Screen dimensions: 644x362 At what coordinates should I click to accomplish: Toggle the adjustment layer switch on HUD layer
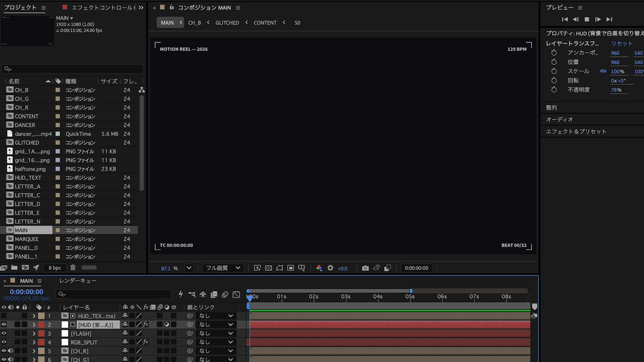point(166,324)
